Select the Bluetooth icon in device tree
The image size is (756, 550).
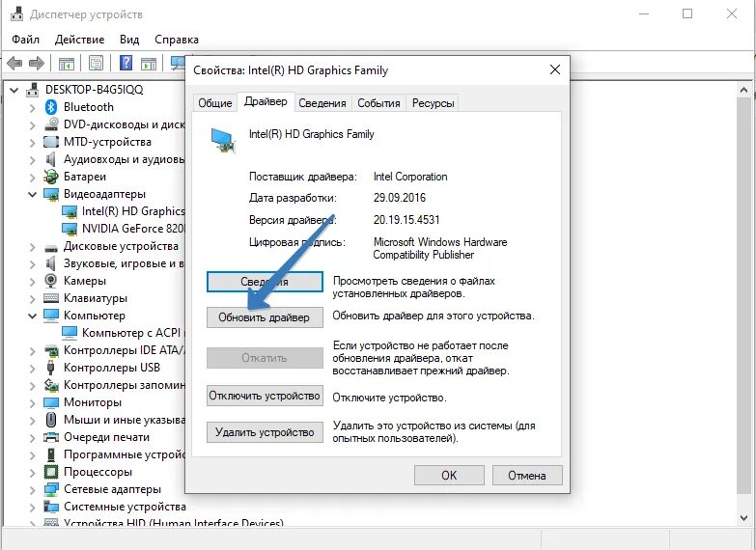(51, 107)
